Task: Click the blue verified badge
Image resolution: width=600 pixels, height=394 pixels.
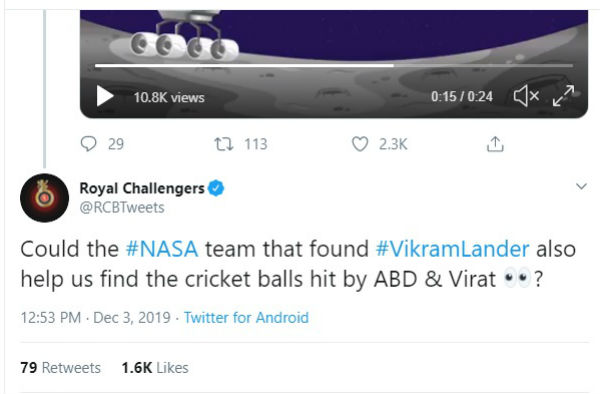Action: click(x=216, y=188)
